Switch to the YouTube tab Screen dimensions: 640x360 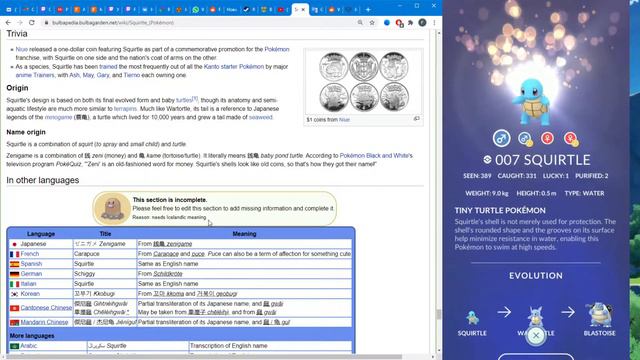(x=283, y=9)
